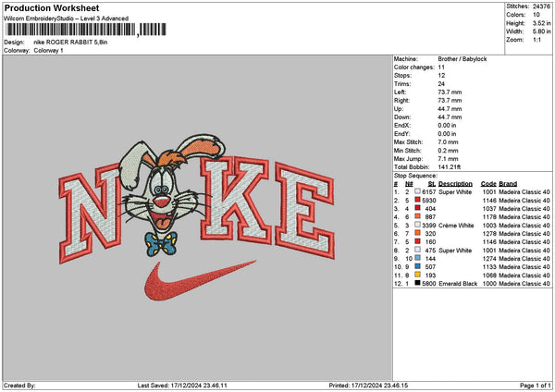Click the thread code 1178
Screen dimensions: 555x392
tap(489, 217)
